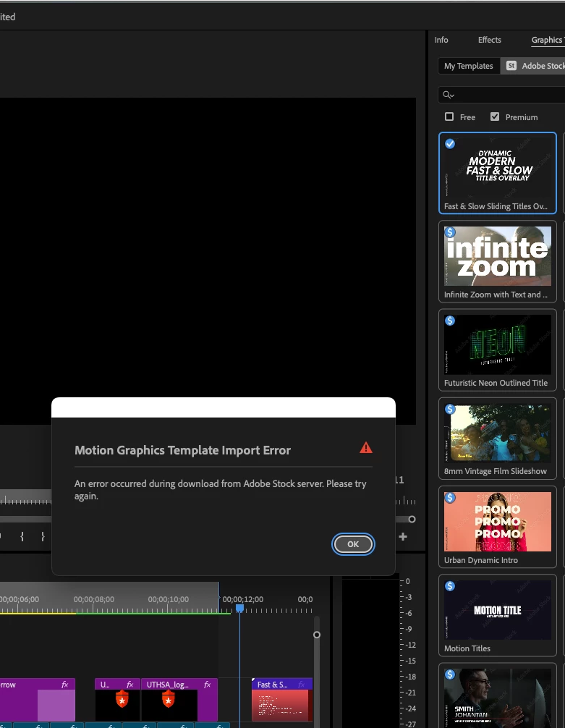Switch to the Info tab
This screenshot has height=728, width=565.
(x=441, y=40)
